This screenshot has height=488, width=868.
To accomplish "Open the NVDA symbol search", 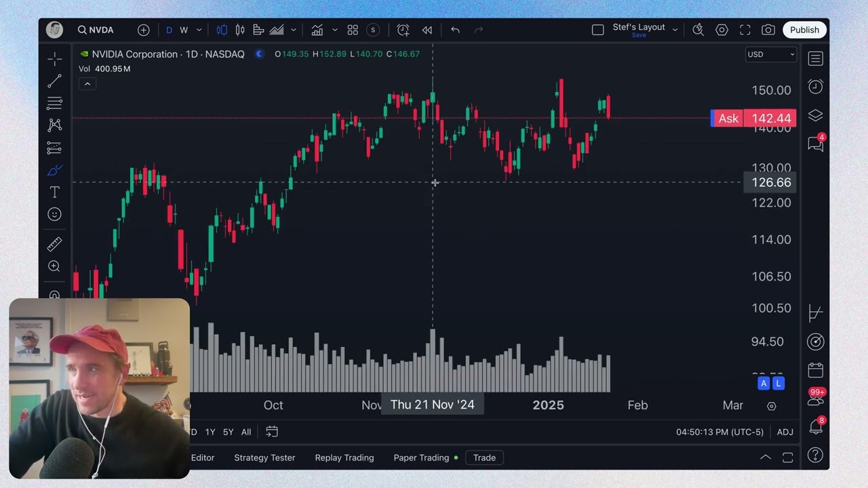I will tap(96, 30).
